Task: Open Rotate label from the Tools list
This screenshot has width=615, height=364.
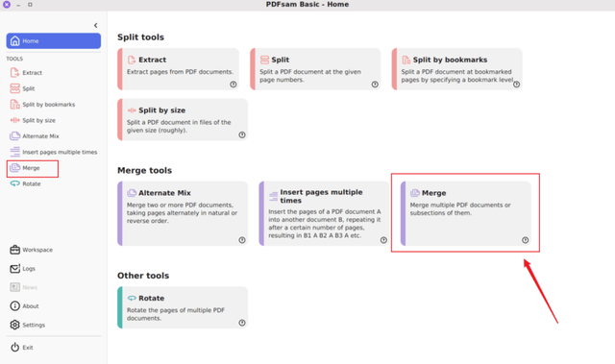Action: coord(32,183)
